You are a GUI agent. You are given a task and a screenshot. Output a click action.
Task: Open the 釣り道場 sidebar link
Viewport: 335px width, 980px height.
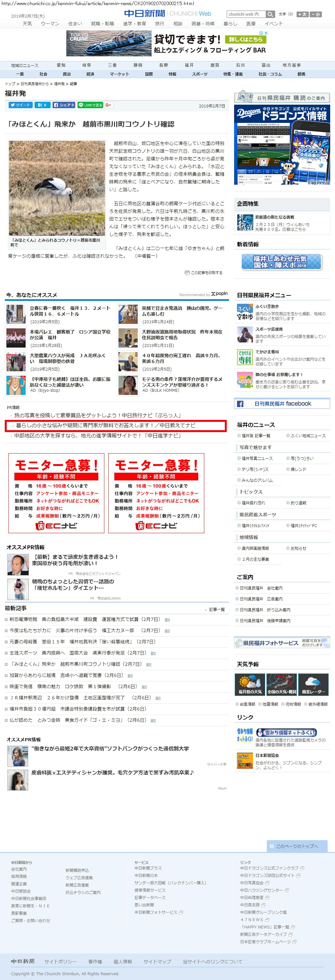[298, 503]
